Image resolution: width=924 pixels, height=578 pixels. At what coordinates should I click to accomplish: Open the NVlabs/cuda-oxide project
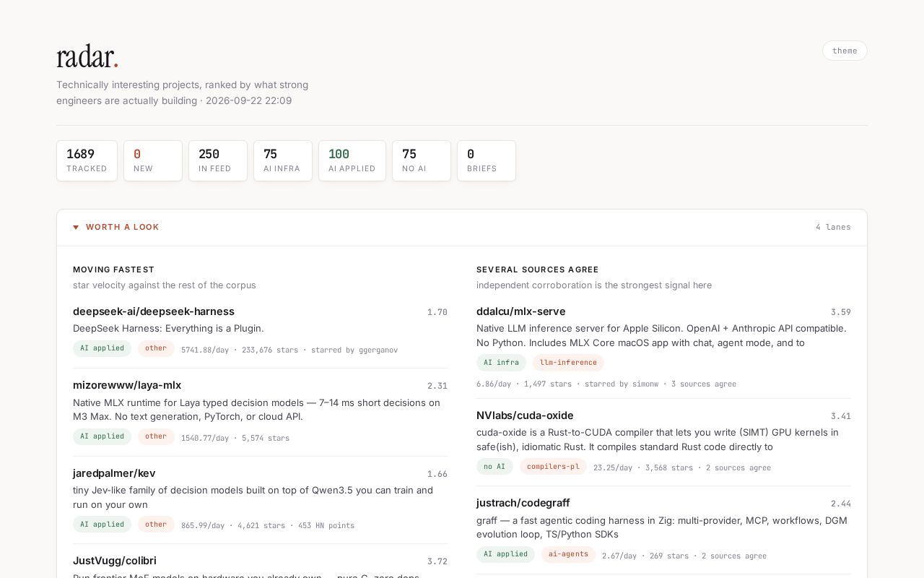[x=525, y=415]
